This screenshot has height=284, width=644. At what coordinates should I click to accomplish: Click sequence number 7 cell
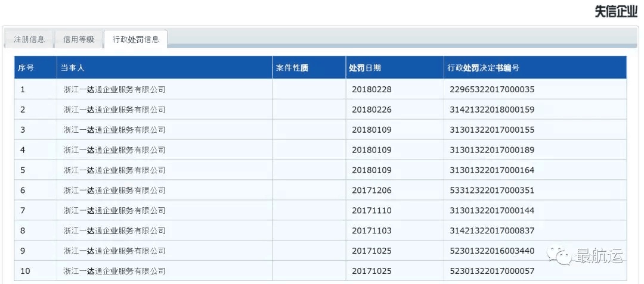pyautogui.click(x=35, y=211)
